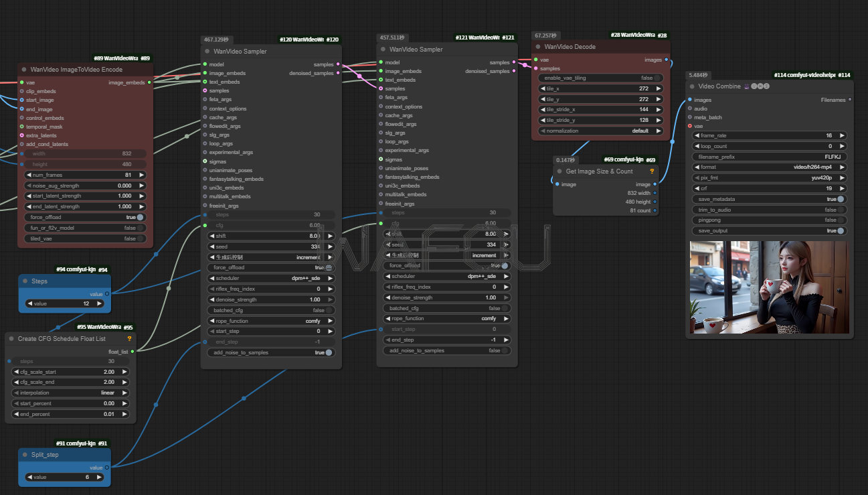Decrease crf value on Video Combine
The height and width of the screenshot is (495, 868).
click(697, 188)
